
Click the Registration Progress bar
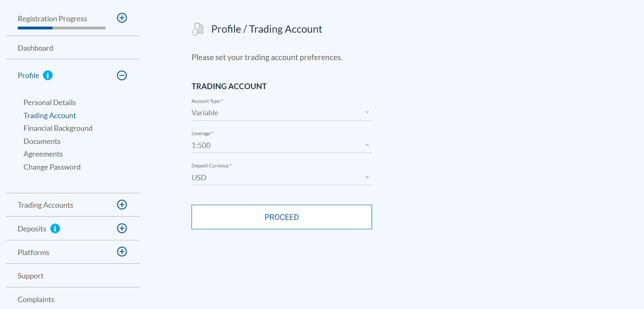tap(62, 28)
